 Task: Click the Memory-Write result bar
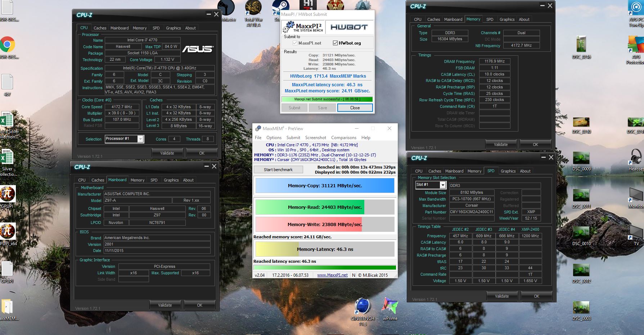pos(325,224)
